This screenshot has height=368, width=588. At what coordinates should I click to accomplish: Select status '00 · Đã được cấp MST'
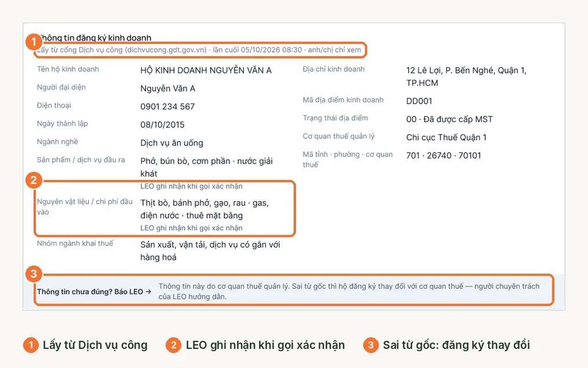click(449, 119)
